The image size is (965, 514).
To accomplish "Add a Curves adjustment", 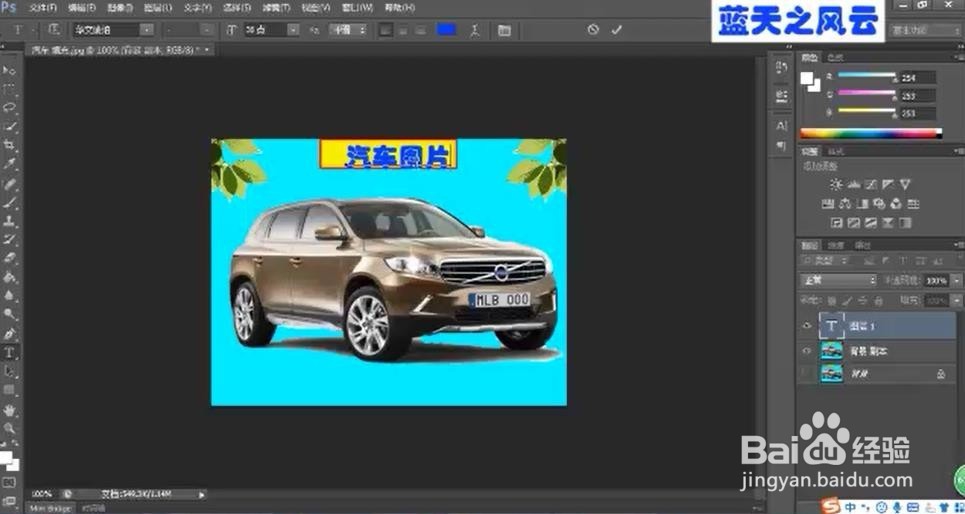I will coord(870,184).
